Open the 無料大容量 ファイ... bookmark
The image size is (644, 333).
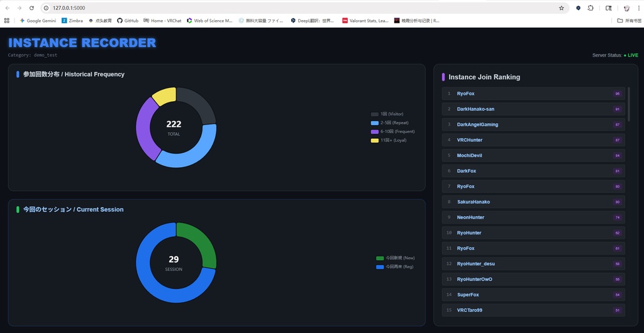pyautogui.click(x=261, y=21)
